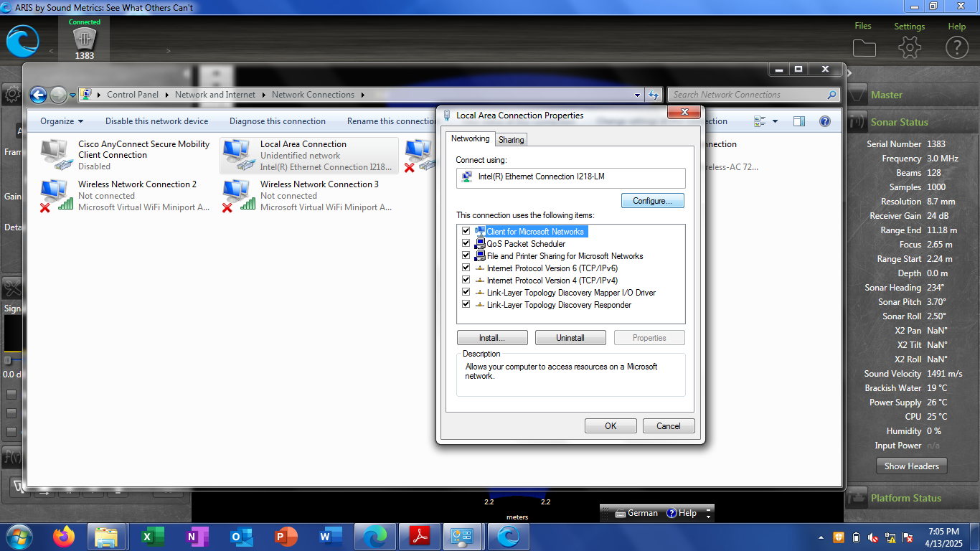
Task: Click the Configure... button
Action: point(652,201)
